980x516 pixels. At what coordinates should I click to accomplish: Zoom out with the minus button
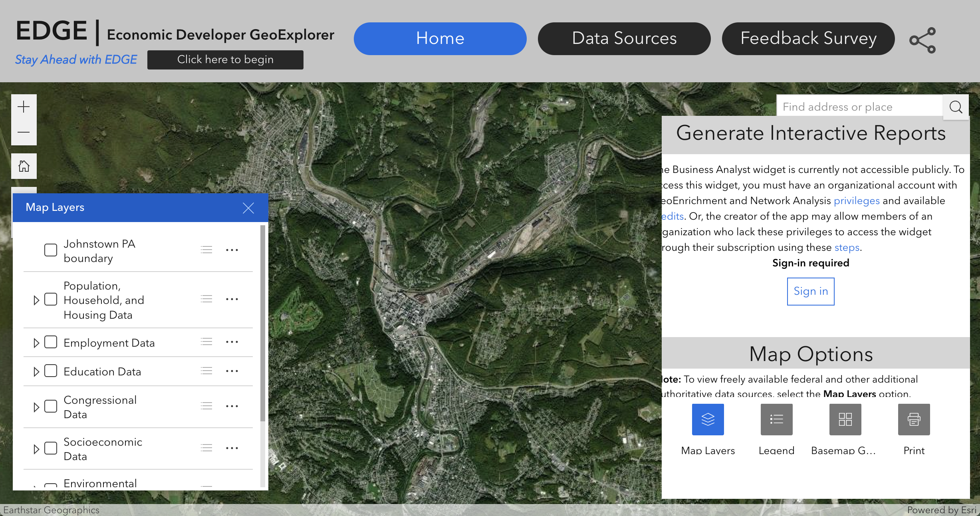point(24,132)
